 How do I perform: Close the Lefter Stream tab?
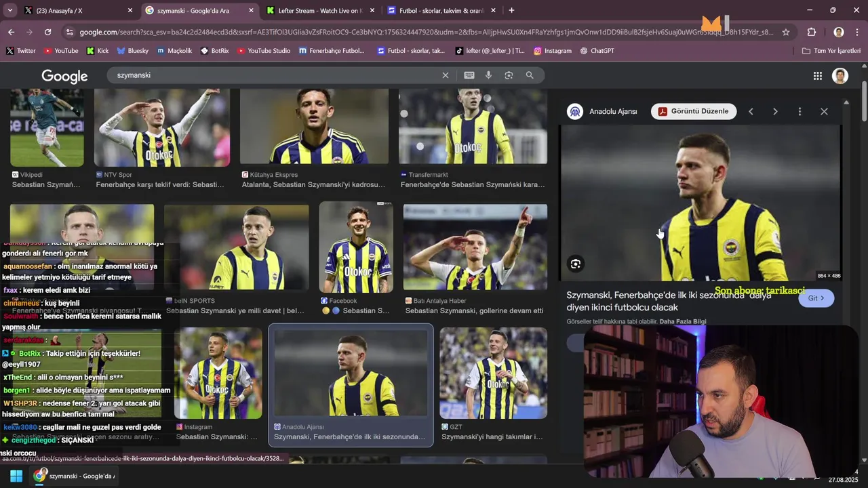tap(372, 10)
